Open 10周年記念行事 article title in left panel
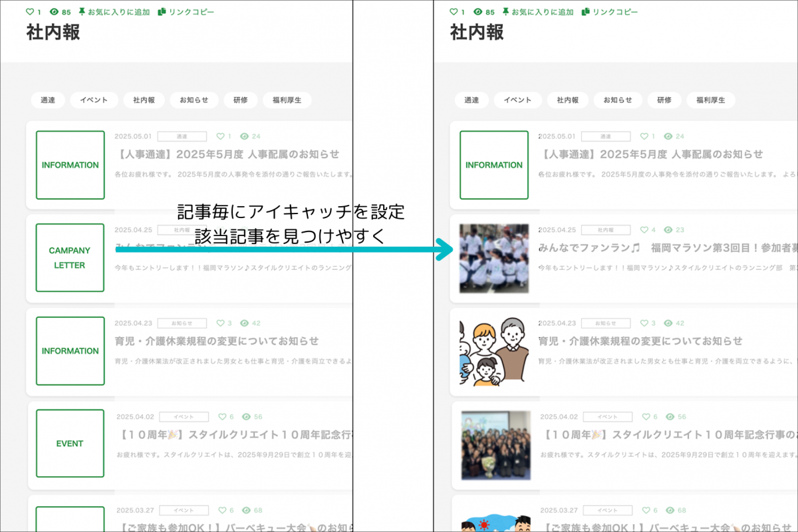This screenshot has width=798, height=532. [235, 435]
